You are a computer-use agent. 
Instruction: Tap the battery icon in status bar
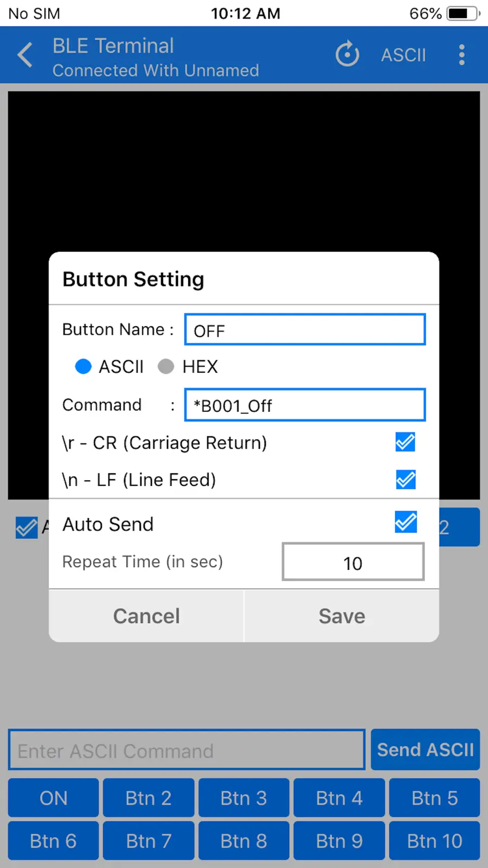[x=464, y=14]
